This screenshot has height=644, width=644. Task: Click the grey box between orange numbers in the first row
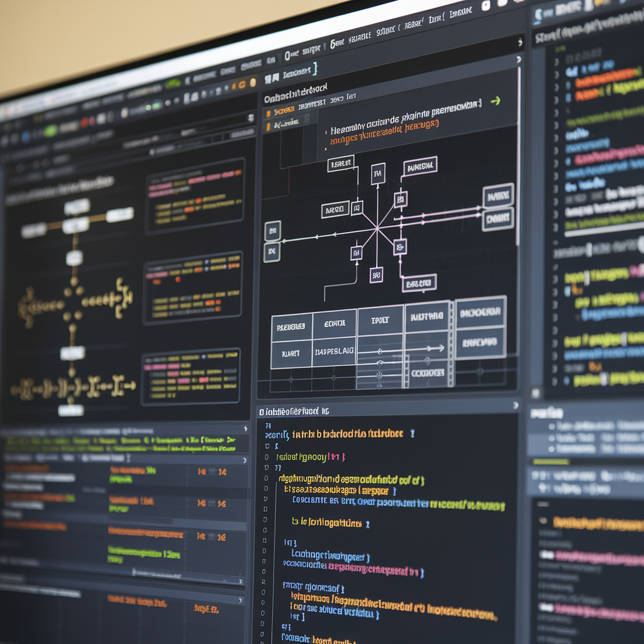212,472
